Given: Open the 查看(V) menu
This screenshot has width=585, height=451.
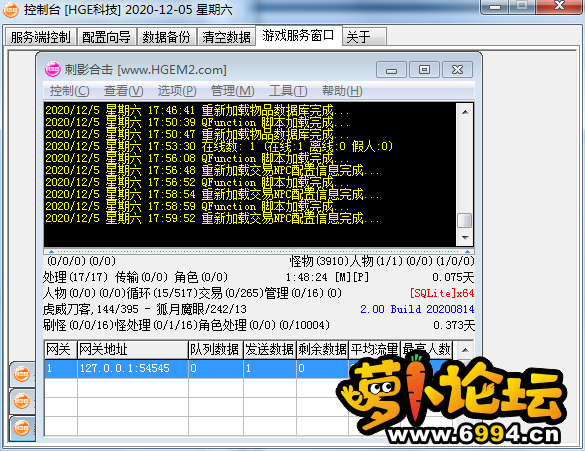Looking at the screenshot, I should coord(123,91).
